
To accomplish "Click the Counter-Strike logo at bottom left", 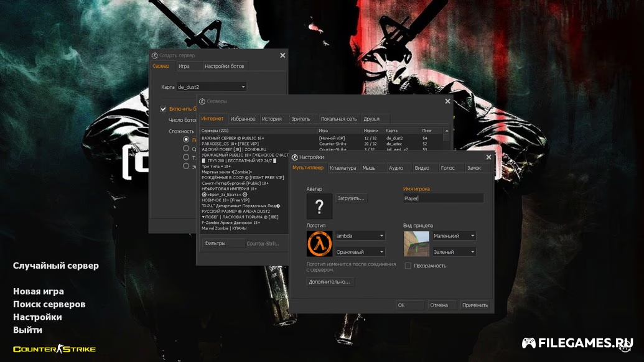I will [x=55, y=349].
